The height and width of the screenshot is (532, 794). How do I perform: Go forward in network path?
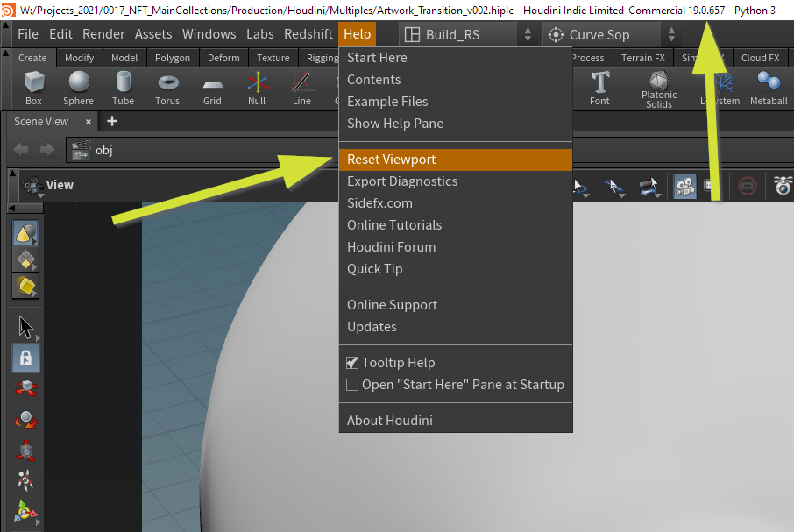pyautogui.click(x=47, y=149)
